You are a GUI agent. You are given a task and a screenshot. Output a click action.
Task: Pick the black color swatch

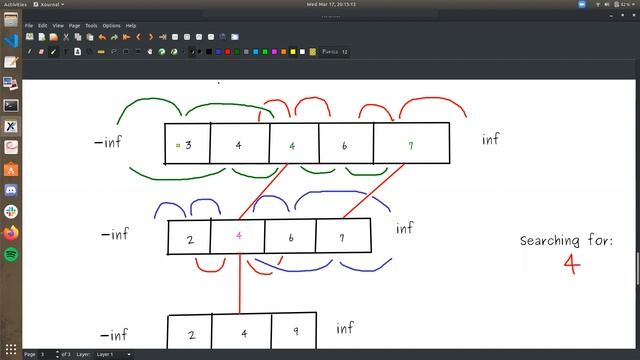pyautogui.click(x=209, y=52)
